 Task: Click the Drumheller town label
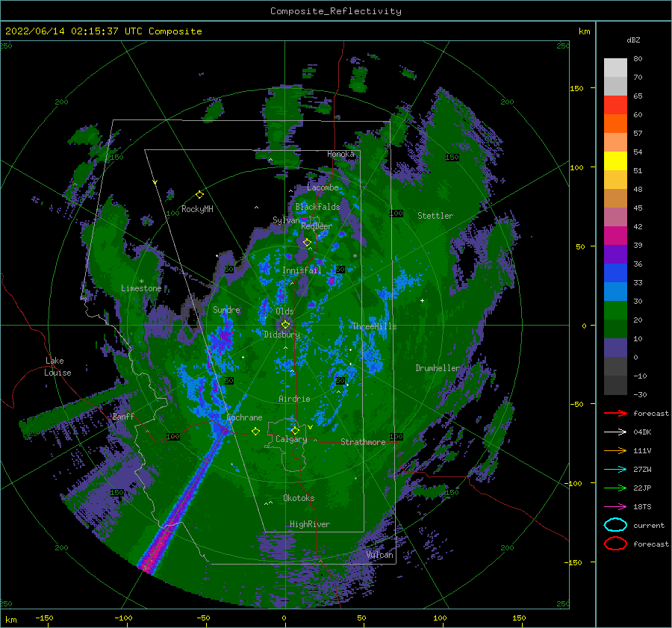point(437,368)
